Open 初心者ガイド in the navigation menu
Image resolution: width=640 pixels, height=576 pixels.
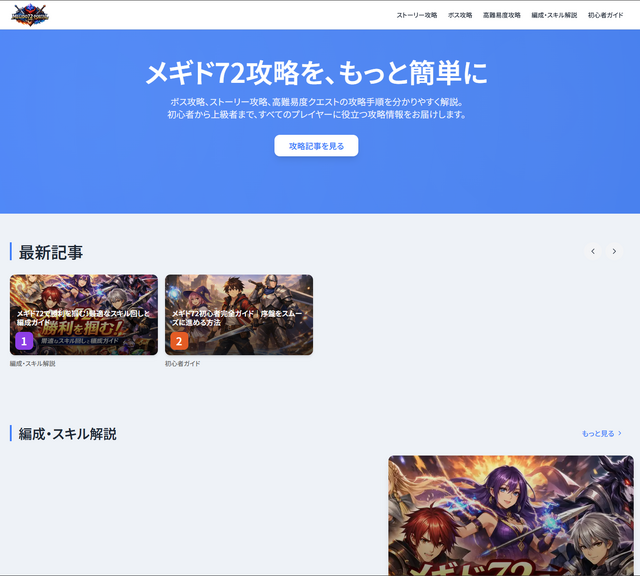click(605, 15)
